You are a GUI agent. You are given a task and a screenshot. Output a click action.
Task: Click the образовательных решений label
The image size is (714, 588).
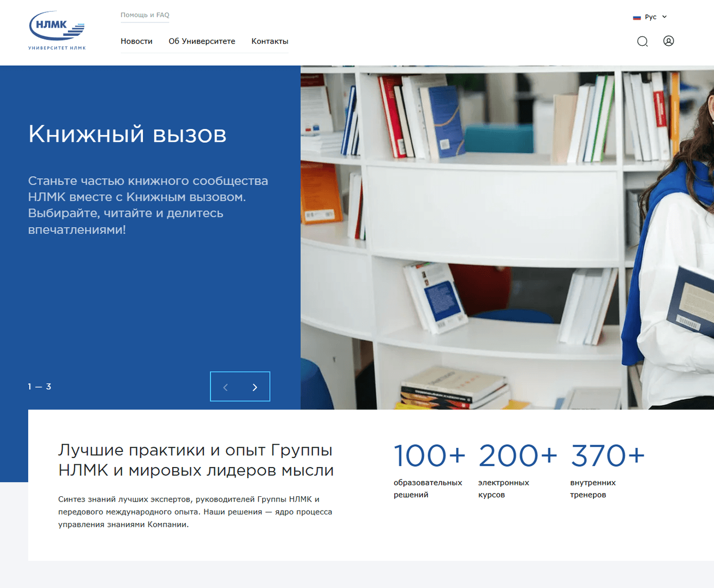(428, 488)
